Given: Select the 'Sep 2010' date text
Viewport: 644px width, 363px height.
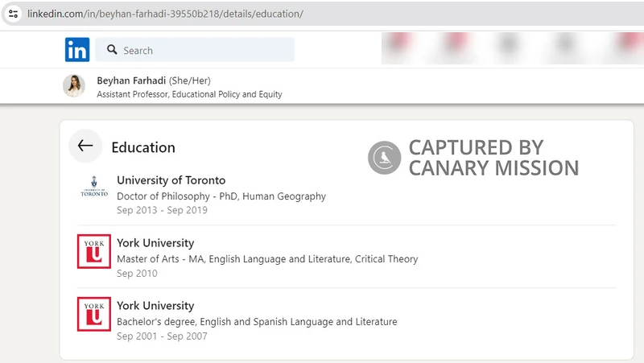Looking at the screenshot, I should pyautogui.click(x=137, y=274).
